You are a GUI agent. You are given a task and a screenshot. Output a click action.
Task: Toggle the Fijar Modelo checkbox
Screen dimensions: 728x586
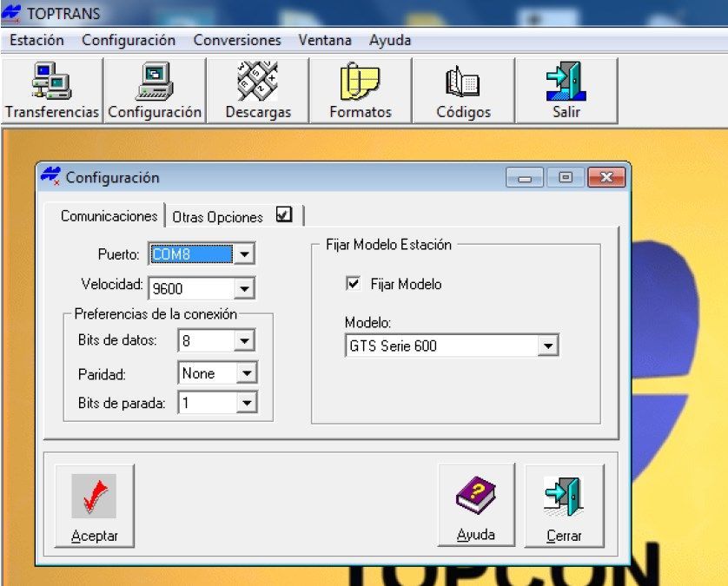(353, 283)
